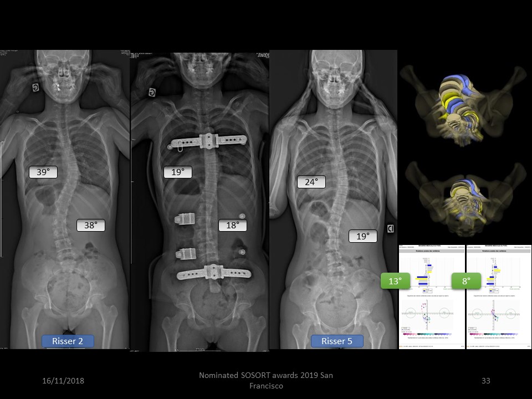Click the lower pelvic brace strap
The image size is (532, 399).
pos(213,273)
